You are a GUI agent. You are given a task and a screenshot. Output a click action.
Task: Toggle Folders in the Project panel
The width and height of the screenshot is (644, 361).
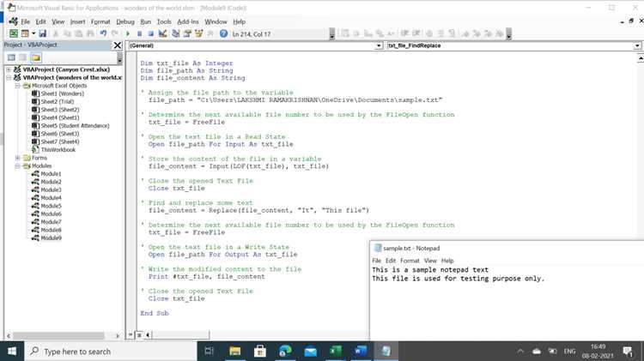click(36, 57)
